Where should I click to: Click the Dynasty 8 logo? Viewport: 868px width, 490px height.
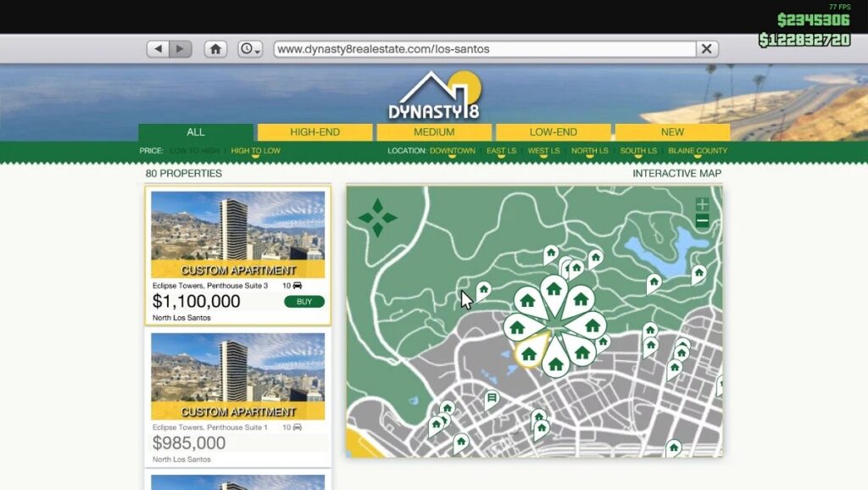pyautogui.click(x=435, y=95)
